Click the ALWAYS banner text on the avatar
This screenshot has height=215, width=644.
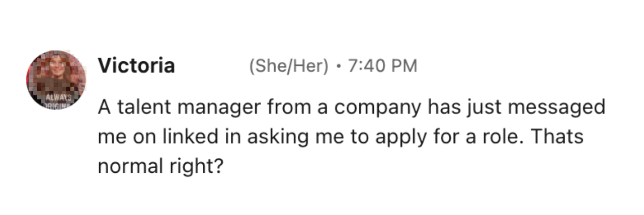coord(56,96)
